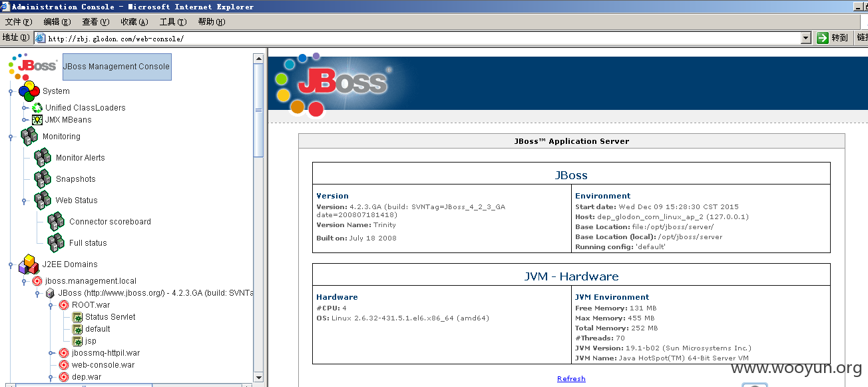
Task: Click the Refresh link
Action: (x=571, y=378)
